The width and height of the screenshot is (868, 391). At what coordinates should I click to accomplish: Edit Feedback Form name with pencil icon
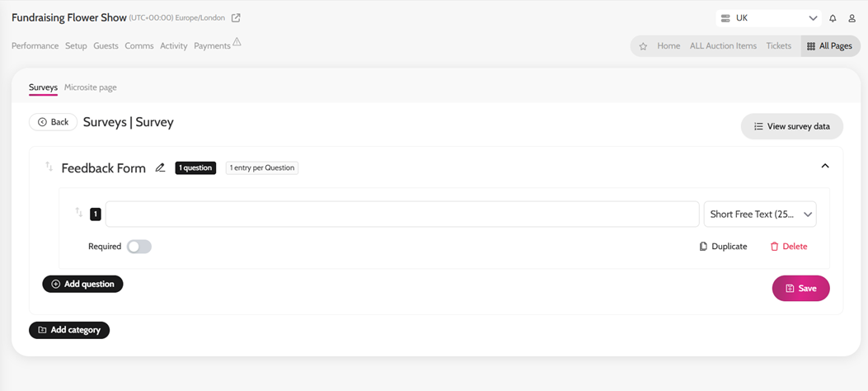tap(160, 167)
